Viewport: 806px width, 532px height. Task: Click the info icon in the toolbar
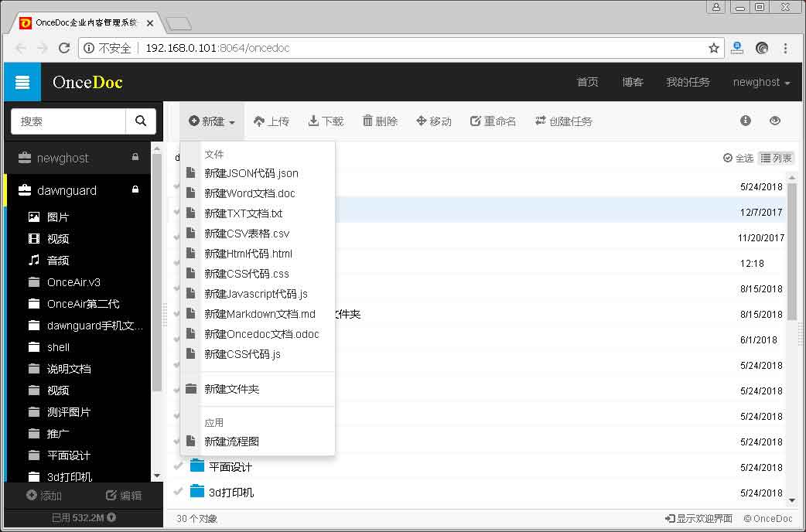[746, 121]
